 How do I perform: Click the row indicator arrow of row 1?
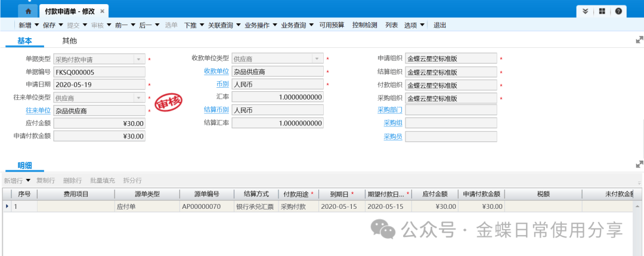point(7,206)
